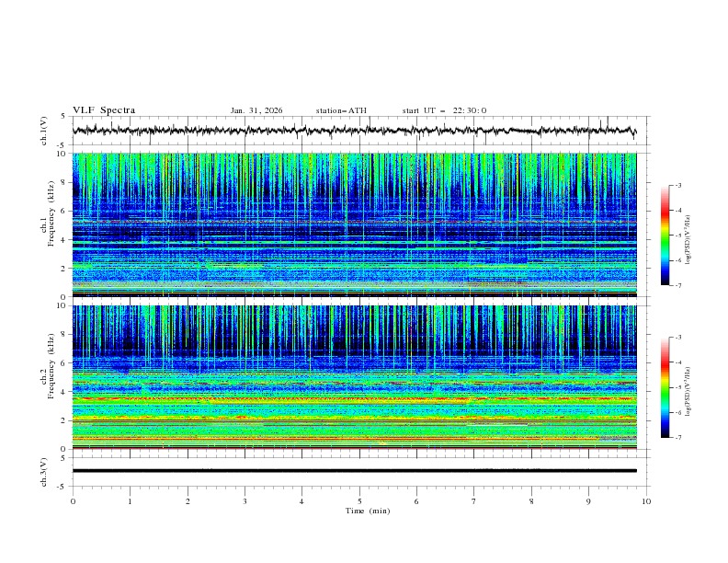The height and width of the screenshot is (563, 728).
Task: Click the start UT 22:30:0 text
Action: [444, 110]
